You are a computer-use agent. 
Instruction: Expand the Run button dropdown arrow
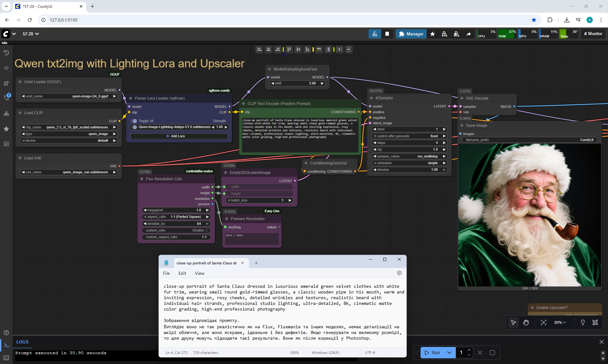[x=449, y=352]
